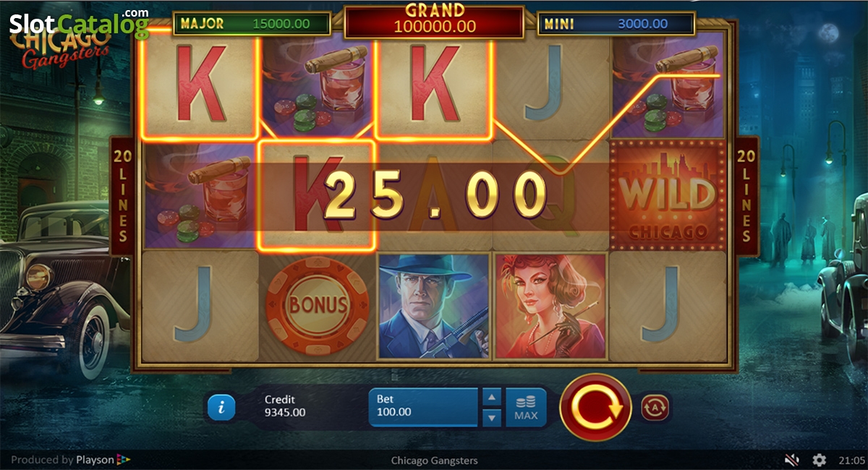Unmute sound via the speaker icon

pos(793,460)
